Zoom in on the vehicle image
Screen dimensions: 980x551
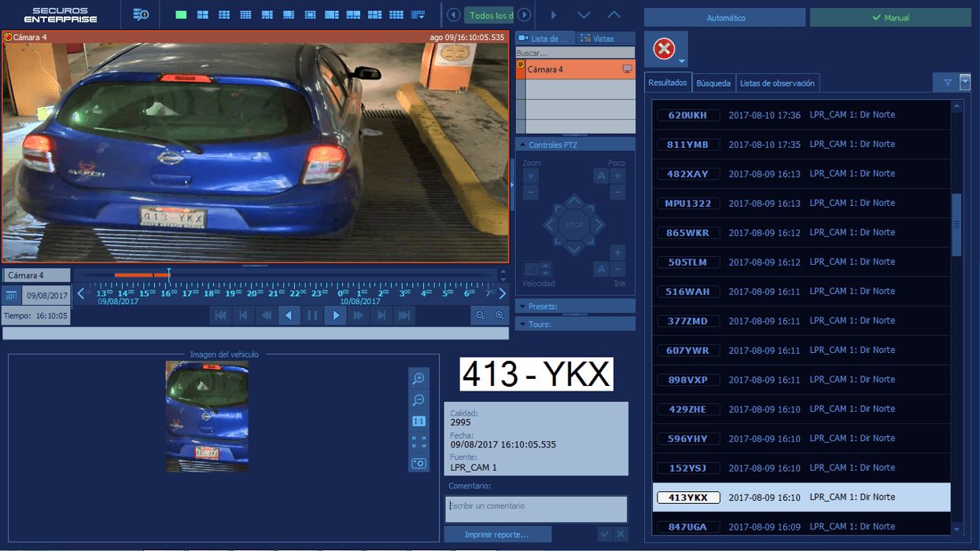(419, 378)
